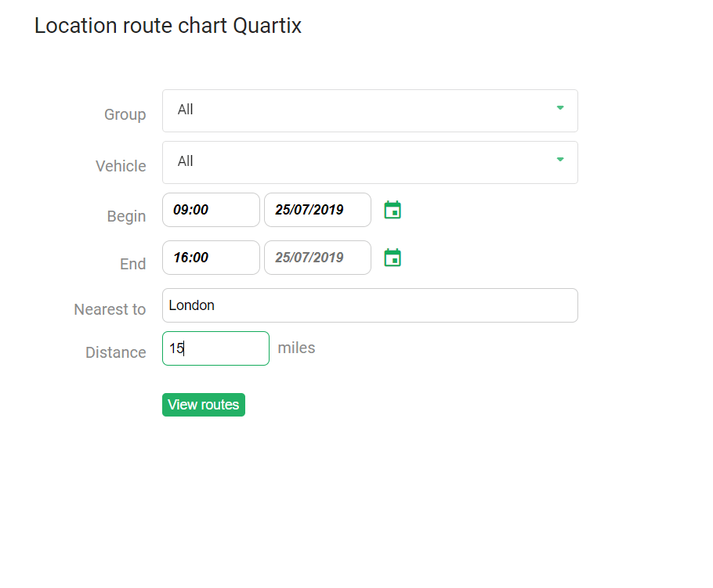The width and height of the screenshot is (713, 588).
Task: Open the Vehicle selection box showing All
Action: (x=370, y=163)
